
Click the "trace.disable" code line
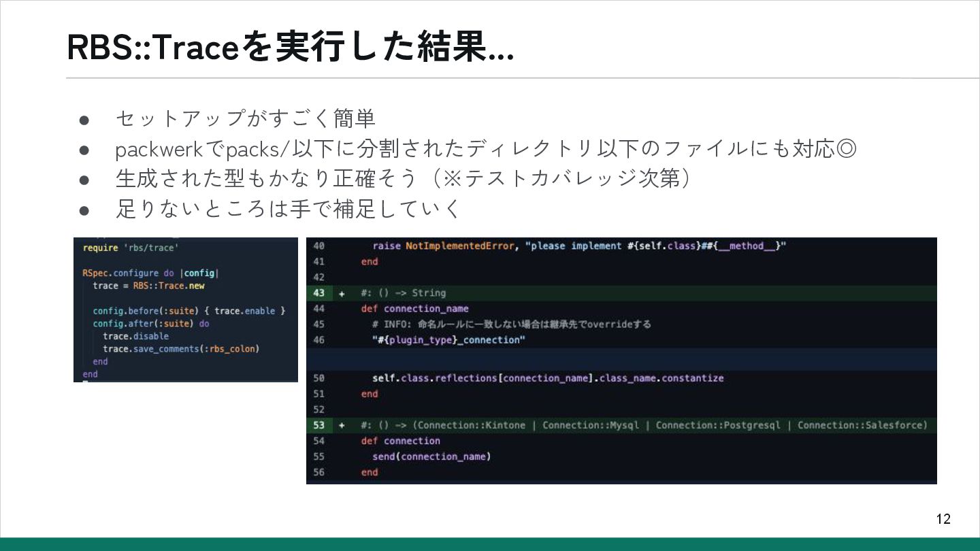click(135, 336)
